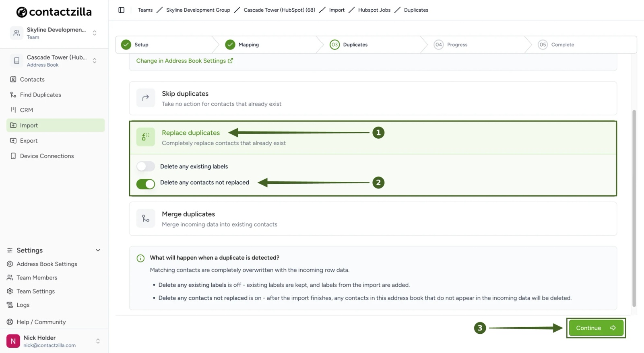The image size is (644, 353).
Task: Click the Device Connections phone icon
Action: 13,156
